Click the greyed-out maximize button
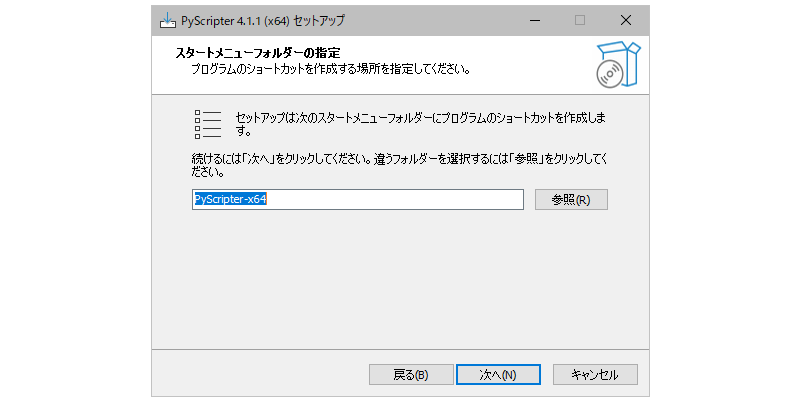Screen dimensions: 800x400 click(579, 20)
